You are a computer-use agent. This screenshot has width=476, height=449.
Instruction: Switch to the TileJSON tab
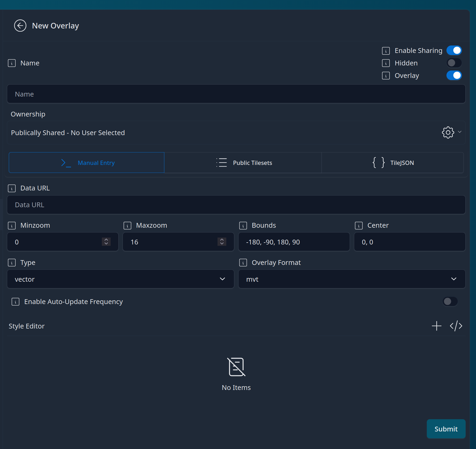click(393, 163)
